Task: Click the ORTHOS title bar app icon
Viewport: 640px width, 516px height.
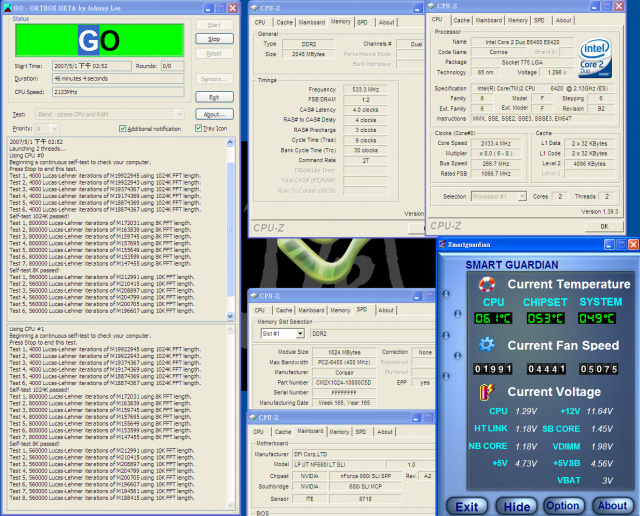Action: coord(7,8)
